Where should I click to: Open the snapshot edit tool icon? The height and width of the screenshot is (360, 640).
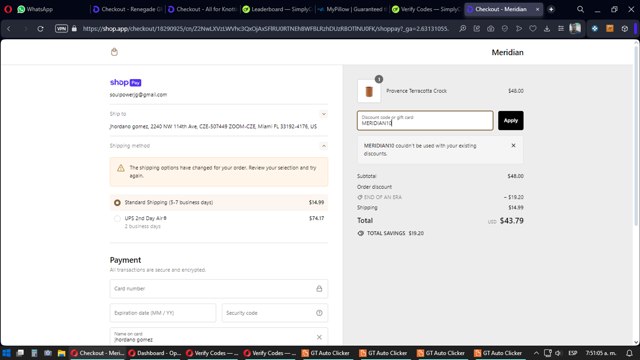[x=476, y=29]
